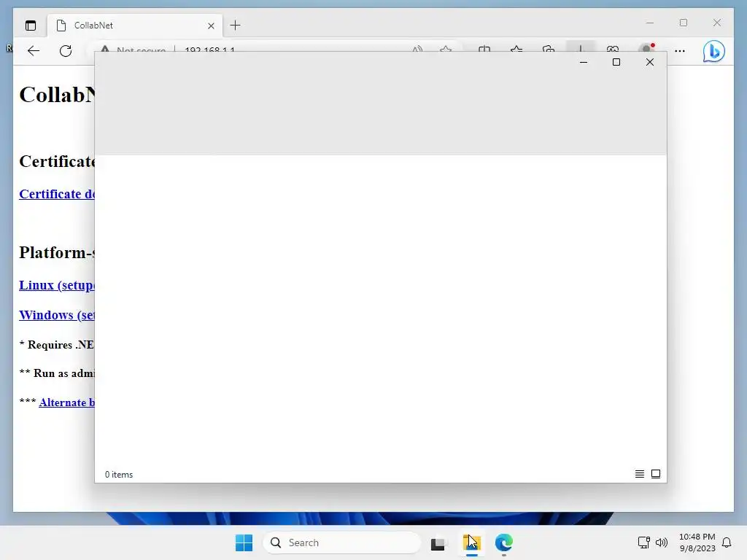
Task: Switch File Explorer to details view
Action: coord(639,474)
